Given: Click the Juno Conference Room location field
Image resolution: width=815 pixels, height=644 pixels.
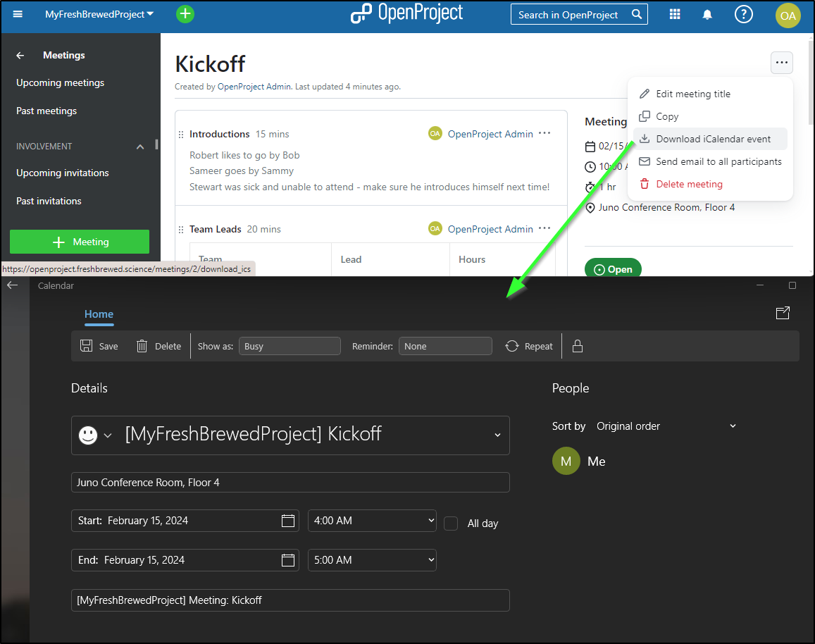Looking at the screenshot, I should (x=290, y=483).
